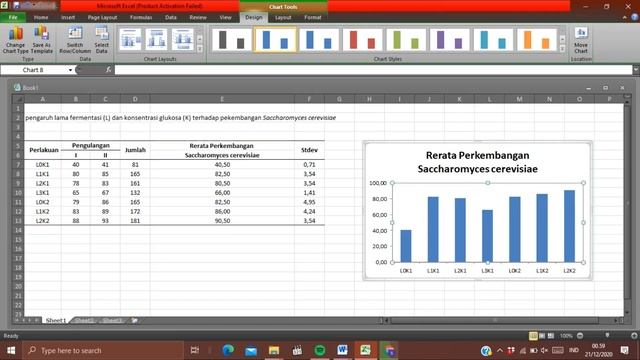
Task: Click the zoom out minus button
Action: click(x=580, y=336)
